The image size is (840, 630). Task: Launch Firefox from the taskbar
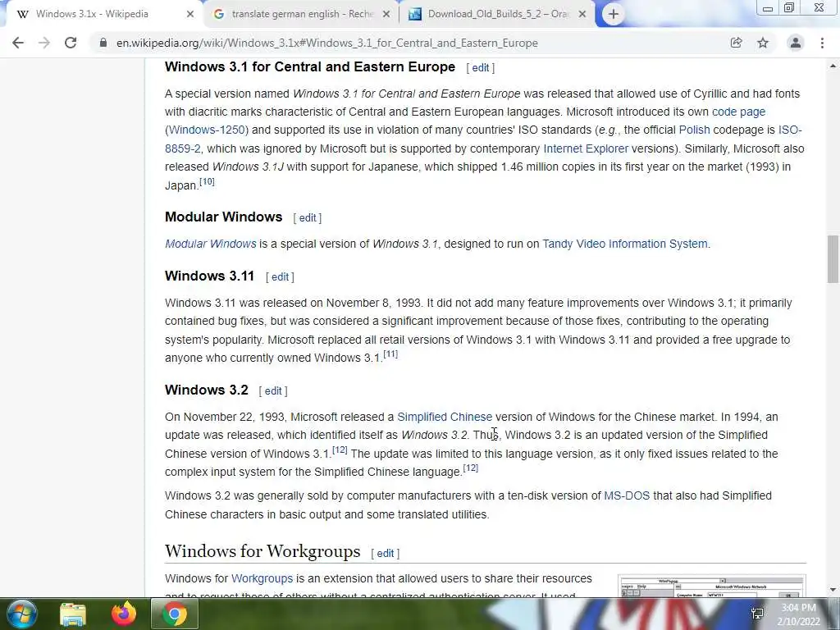[x=123, y=614]
